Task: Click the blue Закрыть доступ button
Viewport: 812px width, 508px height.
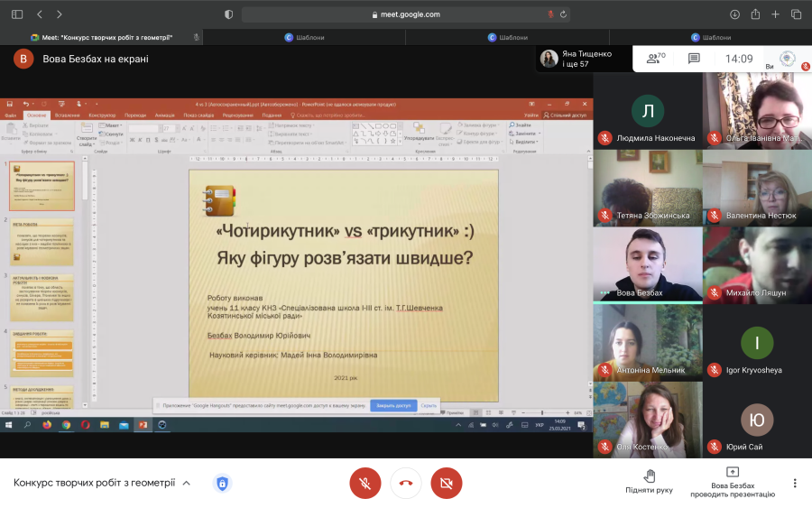Action: [393, 405]
